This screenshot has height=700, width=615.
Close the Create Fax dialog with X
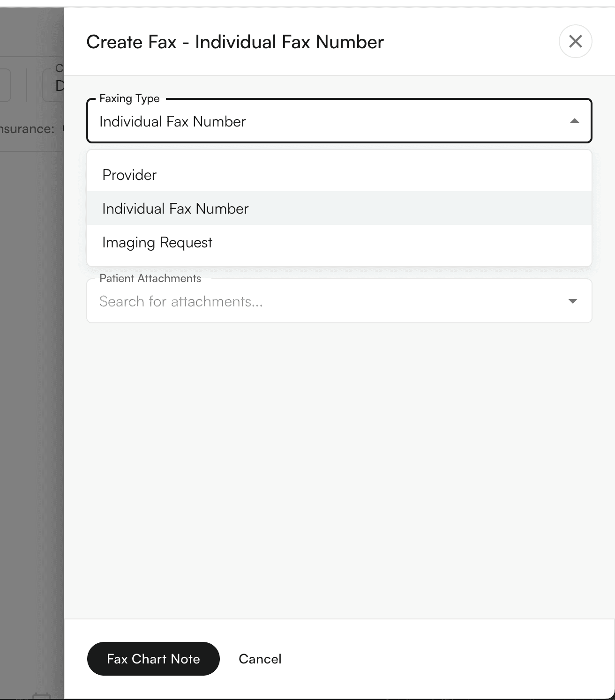(575, 41)
